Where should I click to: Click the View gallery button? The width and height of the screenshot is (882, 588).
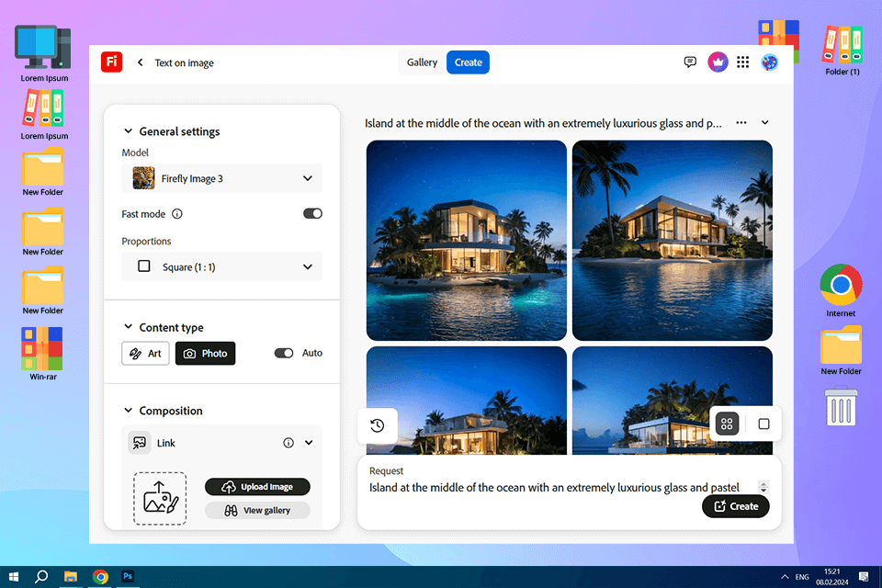coord(257,510)
